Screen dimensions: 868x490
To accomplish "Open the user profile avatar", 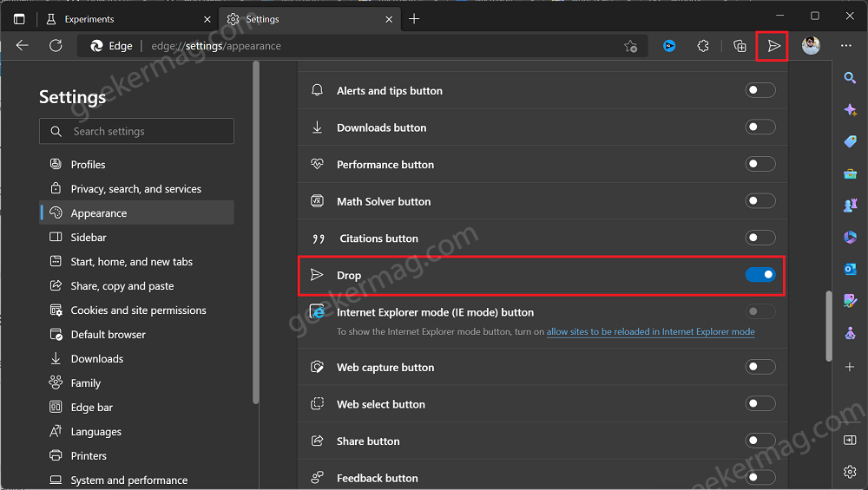I will tap(811, 46).
